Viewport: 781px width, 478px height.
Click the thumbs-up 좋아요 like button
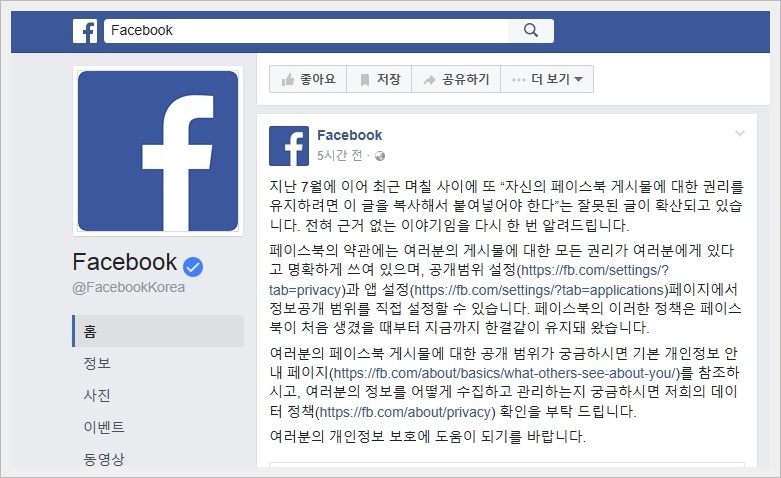point(308,79)
